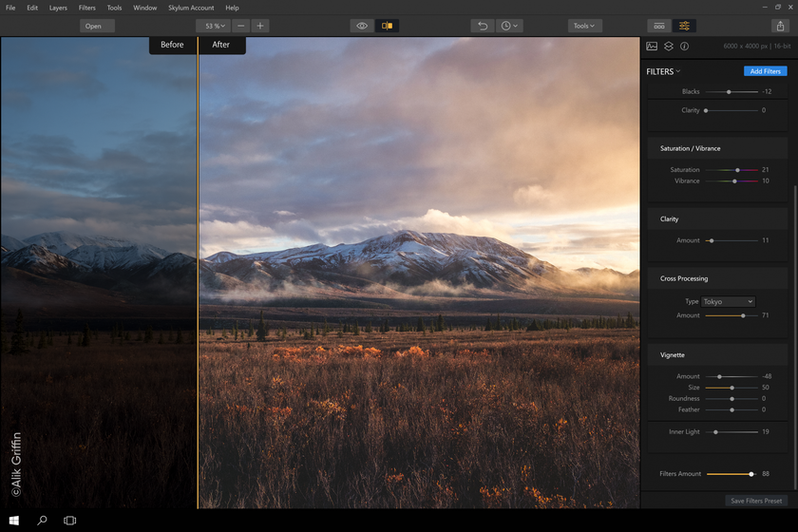Click the Vignette filter header
Image resolution: width=798 pixels, height=532 pixels.
click(717, 355)
